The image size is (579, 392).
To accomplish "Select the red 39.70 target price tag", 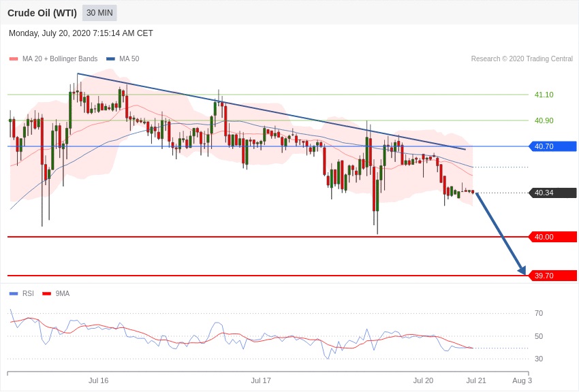I will [x=552, y=276].
